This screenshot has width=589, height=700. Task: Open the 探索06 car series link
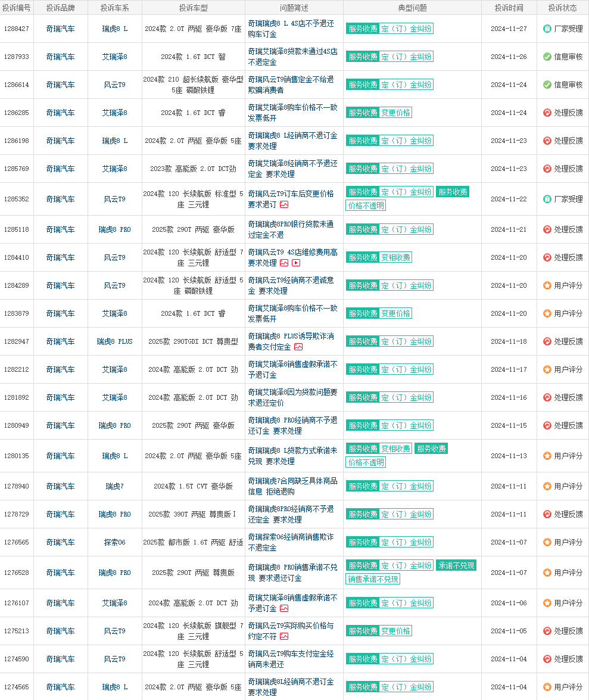click(115, 542)
